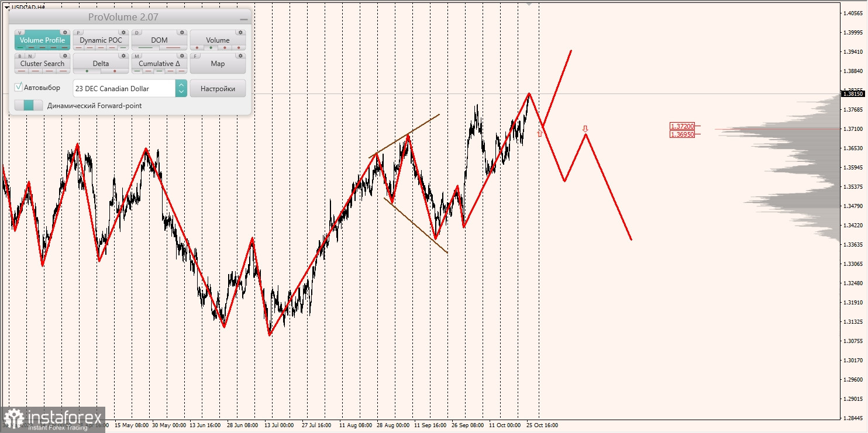The width and height of the screenshot is (868, 433).
Task: Open Cluster Search gear settings
Action: 65,56
